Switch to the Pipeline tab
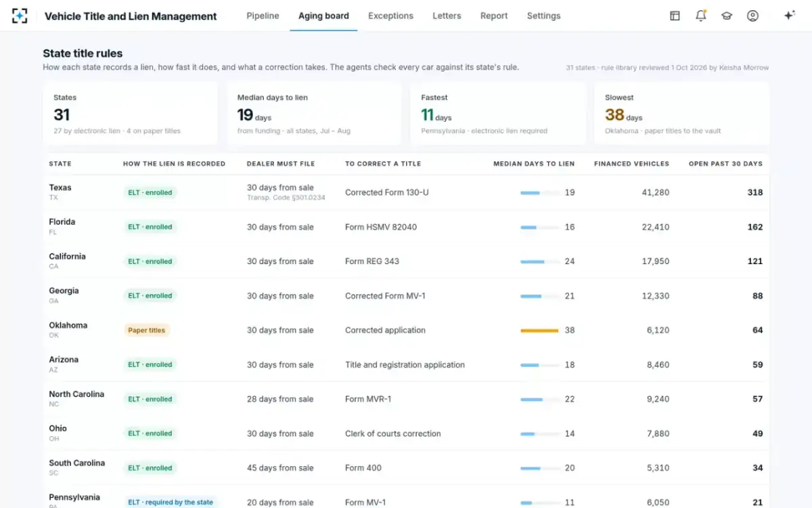The image size is (812, 508). pos(263,16)
